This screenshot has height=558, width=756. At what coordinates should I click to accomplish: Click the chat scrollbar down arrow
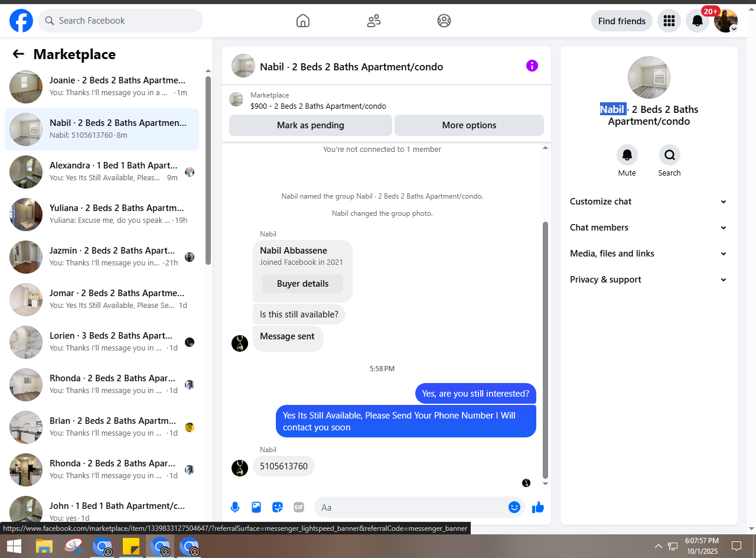546,484
